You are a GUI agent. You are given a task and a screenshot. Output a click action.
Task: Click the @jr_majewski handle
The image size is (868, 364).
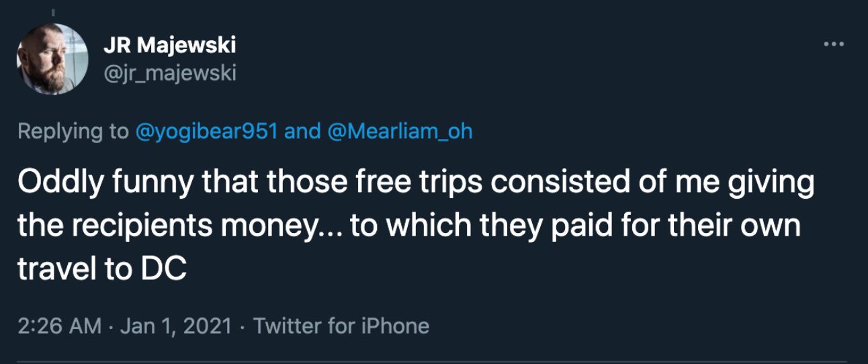click(x=169, y=71)
